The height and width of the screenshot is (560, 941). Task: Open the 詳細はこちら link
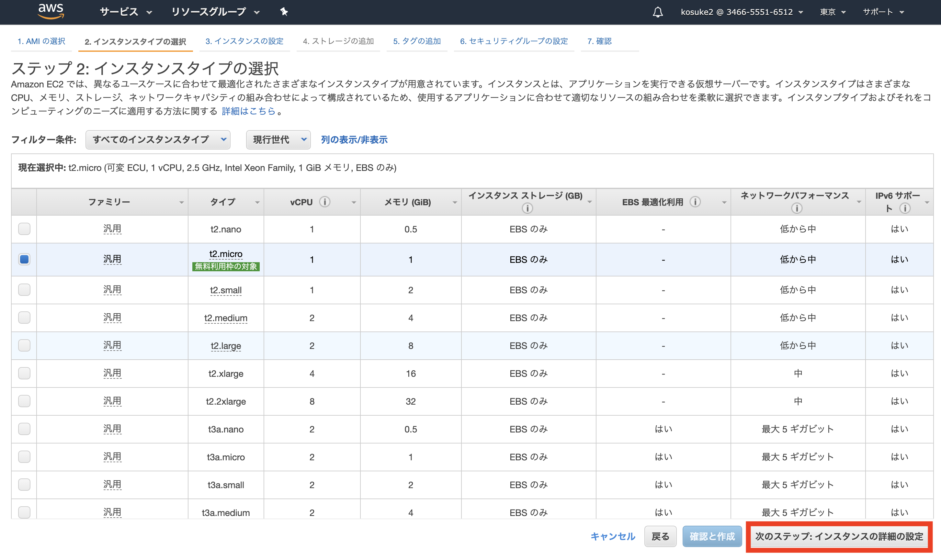click(248, 111)
